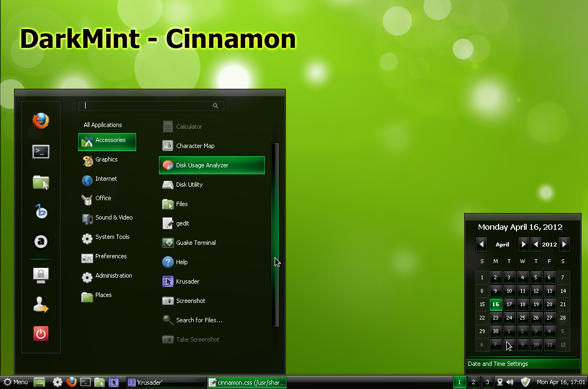Image resolution: width=588 pixels, height=389 pixels.
Task: Switch to 'Krusader' window in taskbar
Action: 166,382
